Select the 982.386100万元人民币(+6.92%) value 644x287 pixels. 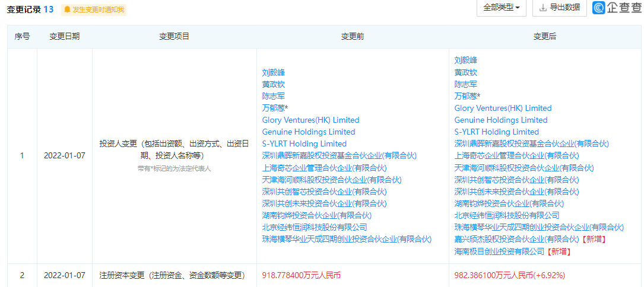pos(510,275)
